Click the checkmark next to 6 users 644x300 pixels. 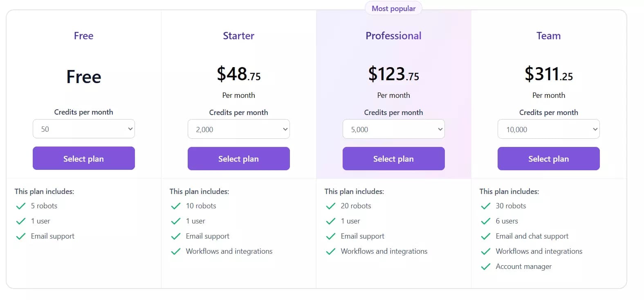485,221
